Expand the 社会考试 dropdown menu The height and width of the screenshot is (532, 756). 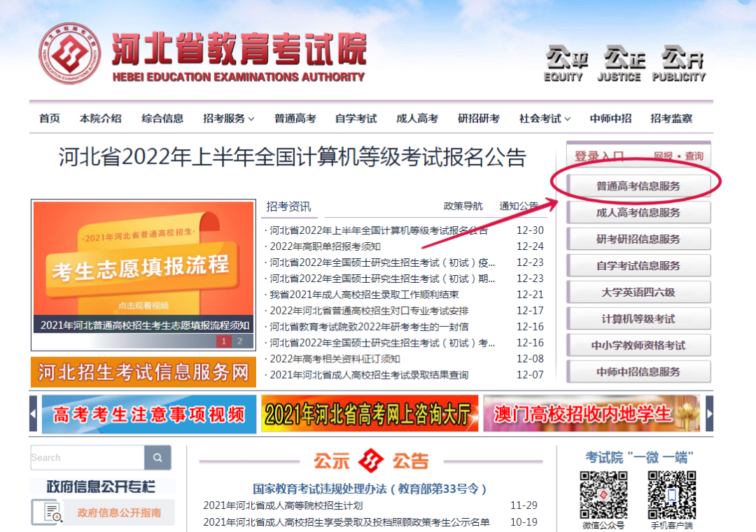(545, 118)
